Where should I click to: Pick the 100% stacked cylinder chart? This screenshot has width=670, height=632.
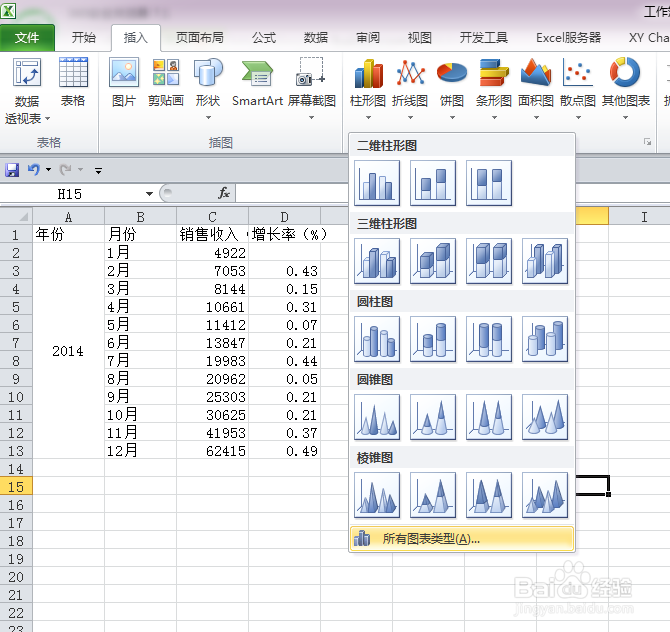(x=489, y=339)
